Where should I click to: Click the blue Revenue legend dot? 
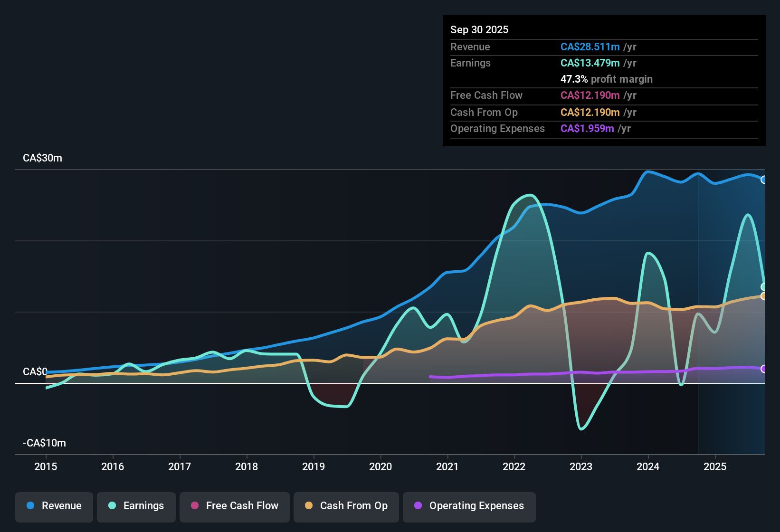(30, 506)
